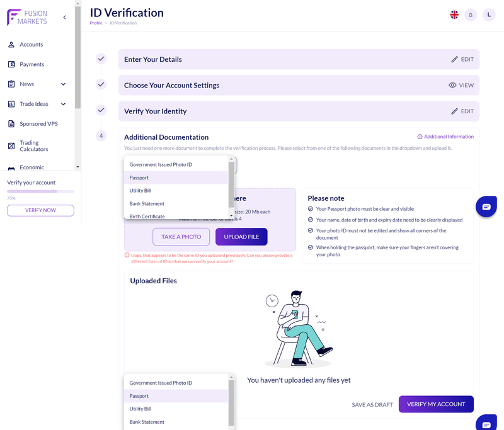Image resolution: width=504 pixels, height=430 pixels.
Task: Click the Additional Information info icon
Action: [x=420, y=137]
